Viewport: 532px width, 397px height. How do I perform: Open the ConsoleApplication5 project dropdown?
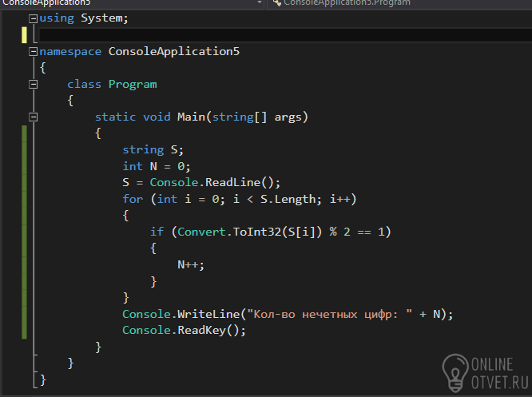pyautogui.click(x=133, y=2)
